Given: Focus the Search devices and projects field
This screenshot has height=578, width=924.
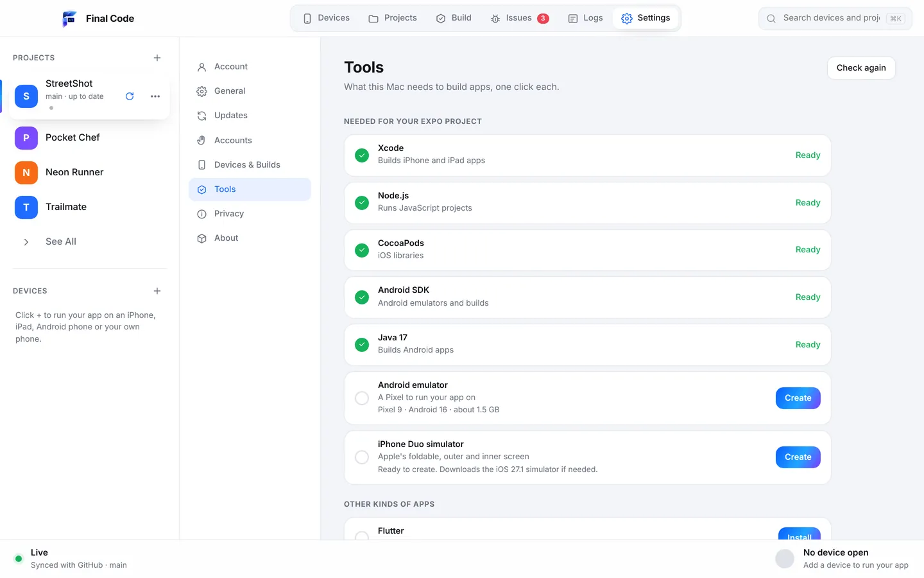Looking at the screenshot, I should point(835,18).
